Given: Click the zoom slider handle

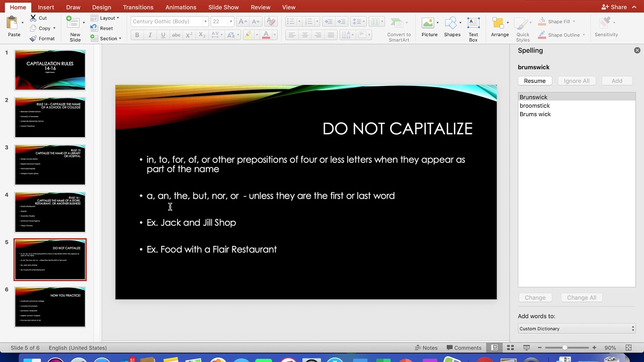Looking at the screenshot, I should (x=565, y=348).
